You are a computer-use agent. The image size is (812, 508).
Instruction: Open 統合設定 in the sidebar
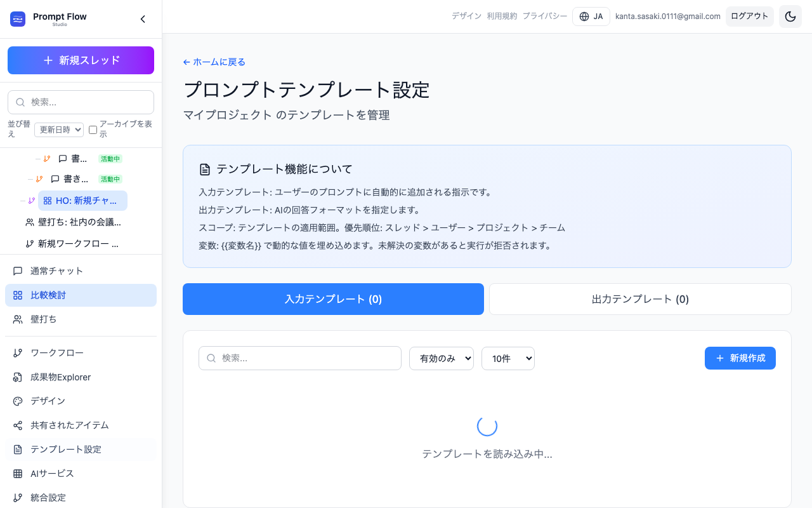[x=81, y=498]
